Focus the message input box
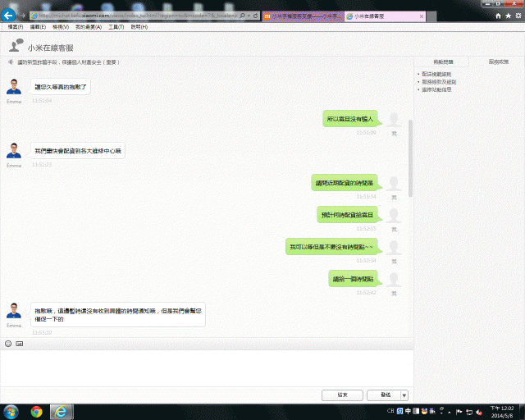The width and height of the screenshot is (525, 420). pos(207,368)
